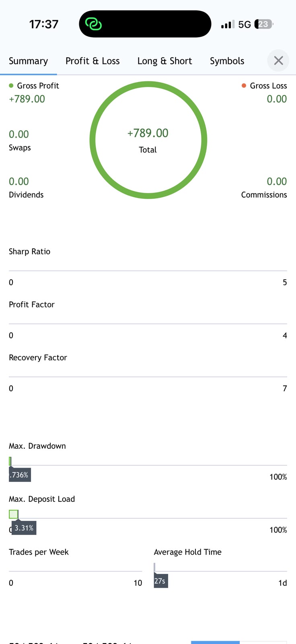
Task: Tap the 27s Average Hold Time marker
Action: click(160, 581)
